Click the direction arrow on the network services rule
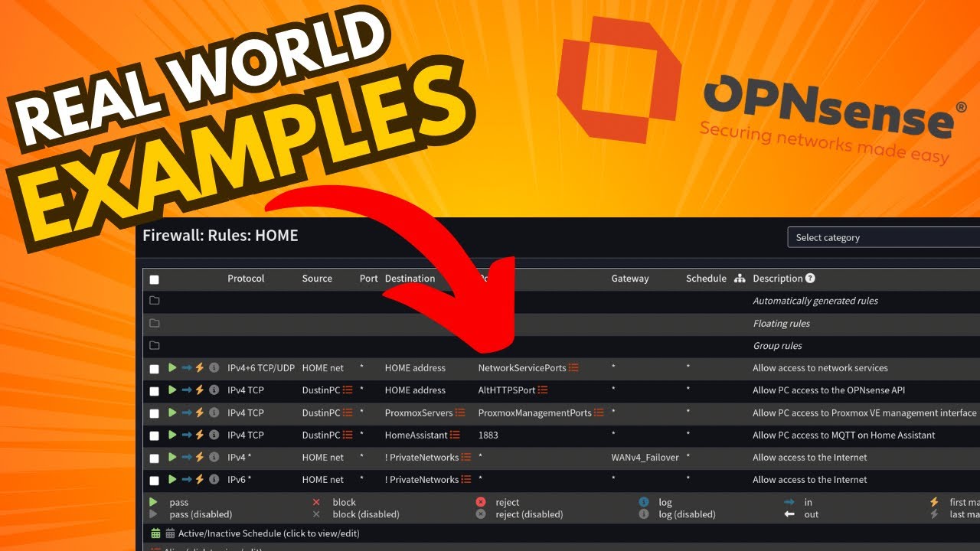Image resolution: width=980 pixels, height=551 pixels. (187, 368)
